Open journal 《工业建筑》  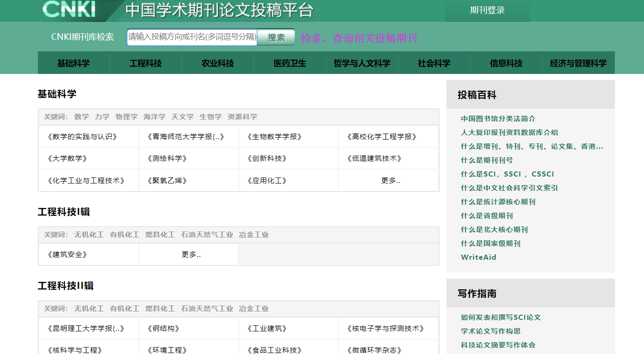point(267,329)
